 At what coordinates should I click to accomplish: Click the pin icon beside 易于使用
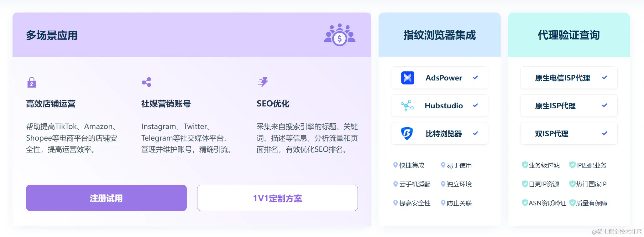[443, 165]
